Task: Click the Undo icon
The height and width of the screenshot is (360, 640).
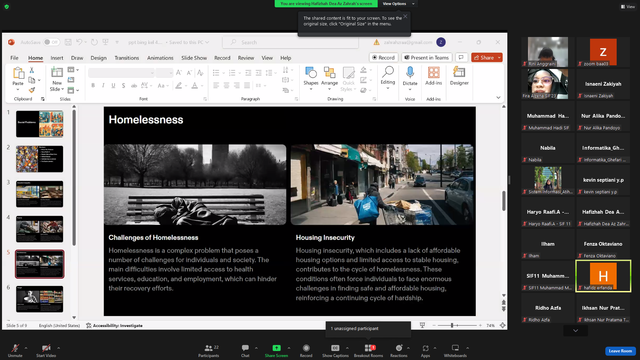Action: 79,42
